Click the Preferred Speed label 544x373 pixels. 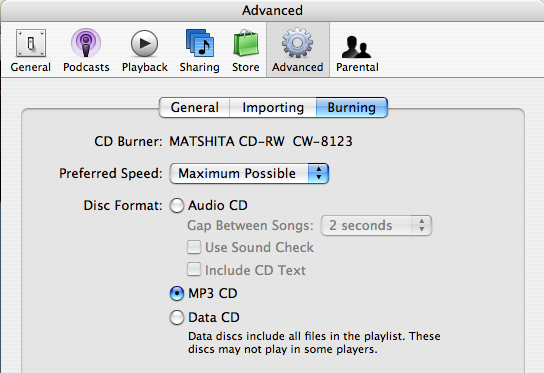pyautogui.click(x=111, y=173)
